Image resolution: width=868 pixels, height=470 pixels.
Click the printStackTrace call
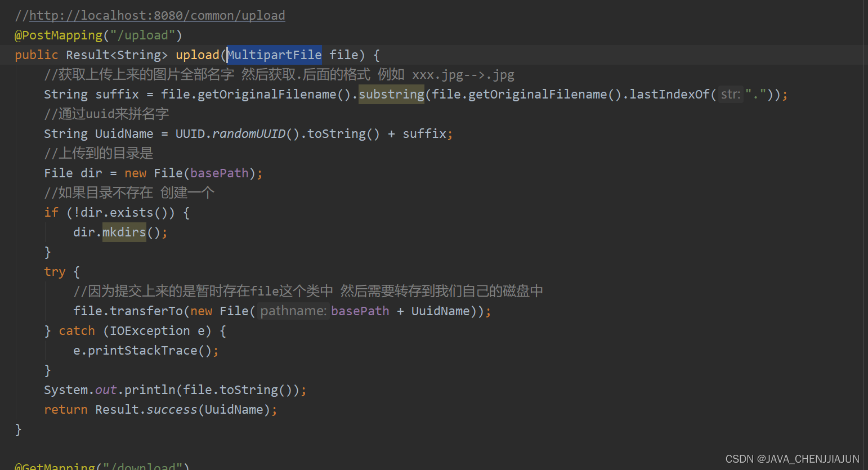pyautogui.click(x=142, y=350)
